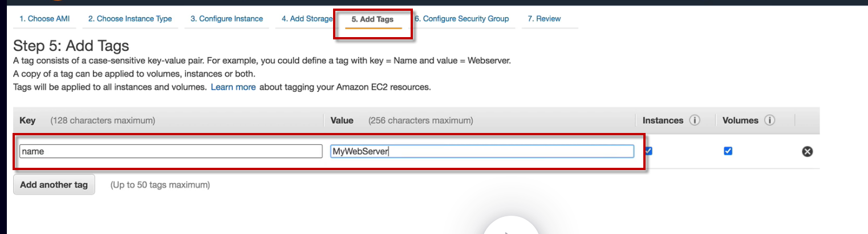The image size is (868, 234).
Task: Show info for Volumes column
Action: coord(769,120)
